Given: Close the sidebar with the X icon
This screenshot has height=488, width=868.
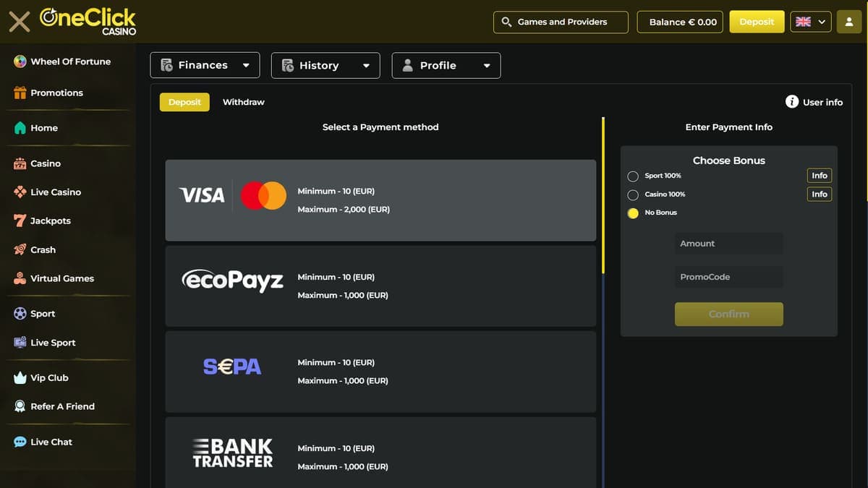Looking at the screenshot, I should pos(20,22).
